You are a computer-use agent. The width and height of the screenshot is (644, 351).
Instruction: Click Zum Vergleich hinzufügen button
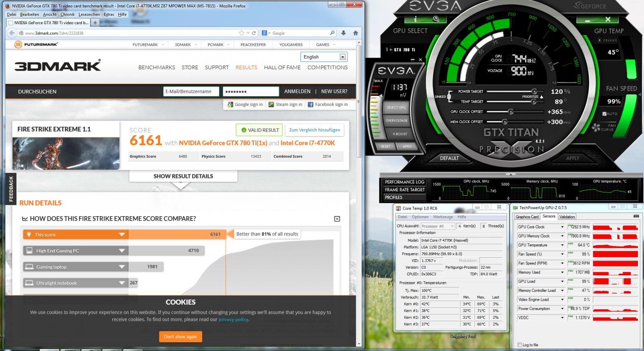[x=314, y=130]
